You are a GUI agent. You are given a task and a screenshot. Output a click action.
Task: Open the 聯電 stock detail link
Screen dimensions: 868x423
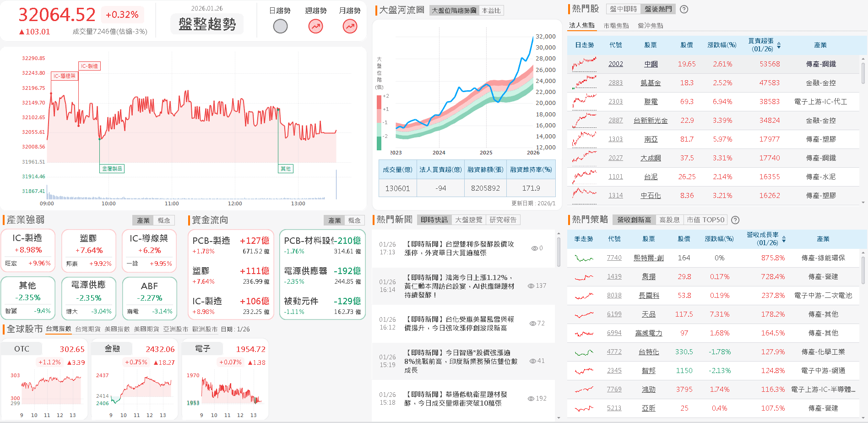tap(651, 101)
